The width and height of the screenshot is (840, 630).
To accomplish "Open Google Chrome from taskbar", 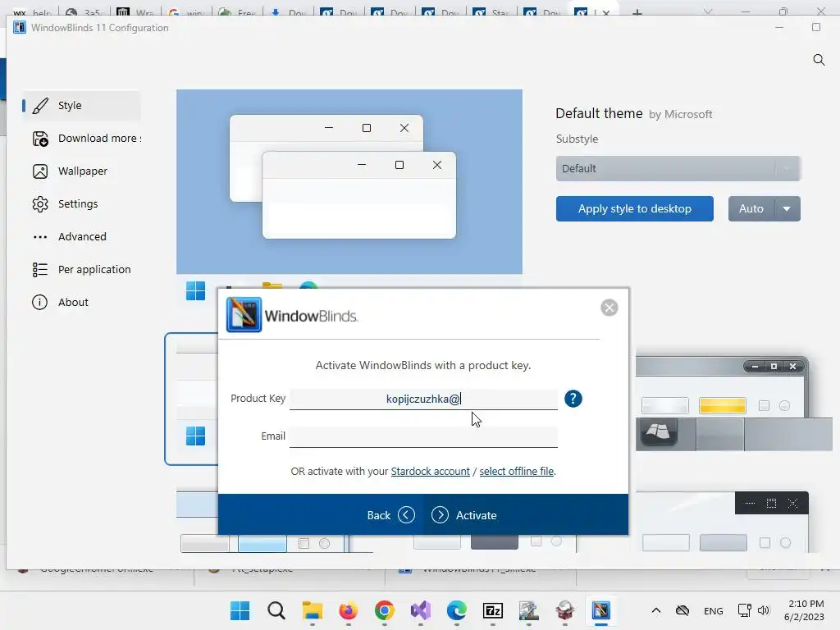I will point(384,610).
